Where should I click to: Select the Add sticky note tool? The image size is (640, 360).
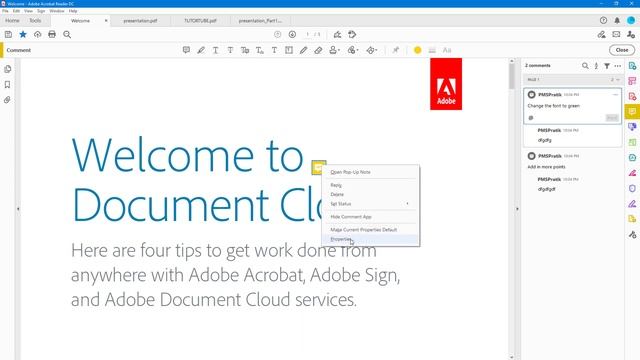pos(186,50)
